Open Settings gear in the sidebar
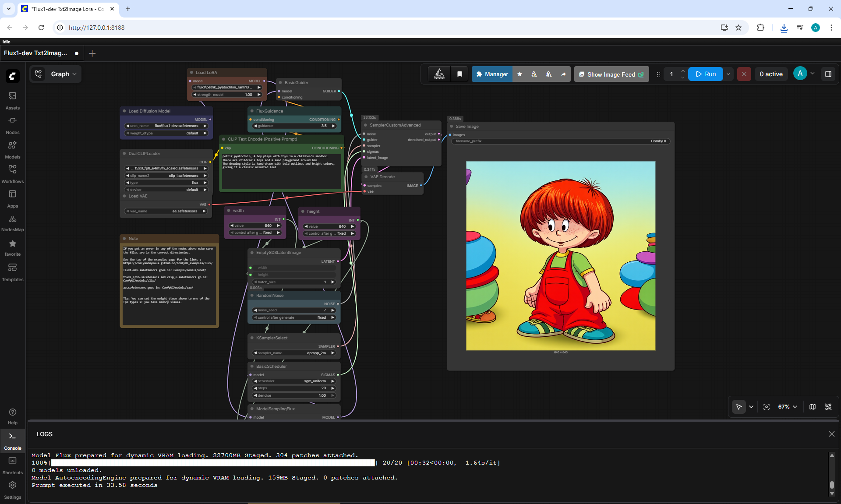841x504 pixels. [x=12, y=490]
